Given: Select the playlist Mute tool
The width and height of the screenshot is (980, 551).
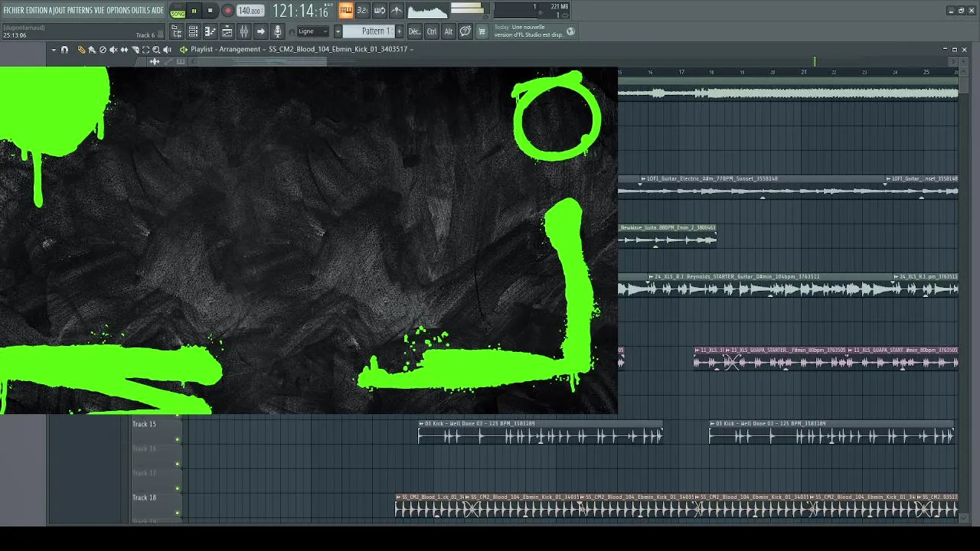Looking at the screenshot, I should (x=113, y=50).
